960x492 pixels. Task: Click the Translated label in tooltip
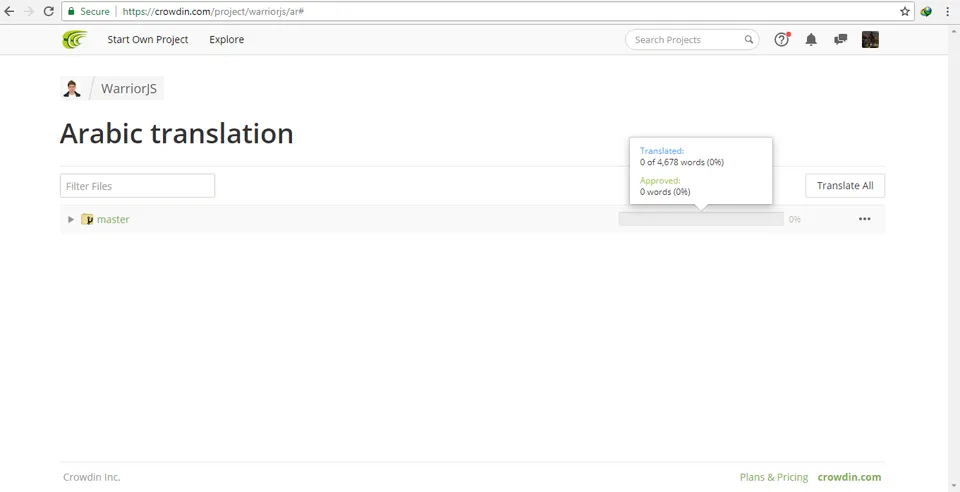(x=662, y=151)
